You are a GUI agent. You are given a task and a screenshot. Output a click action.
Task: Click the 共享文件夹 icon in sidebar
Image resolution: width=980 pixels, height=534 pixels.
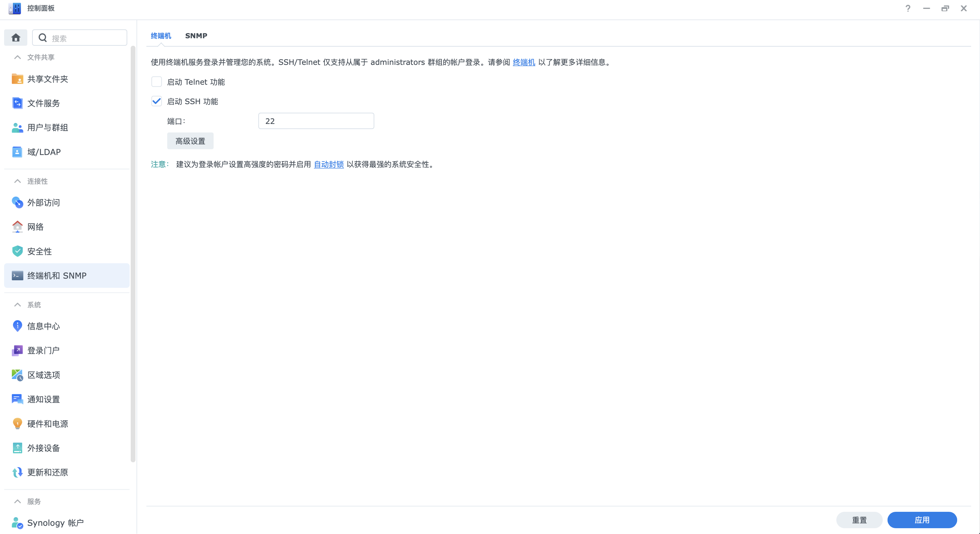coord(17,79)
